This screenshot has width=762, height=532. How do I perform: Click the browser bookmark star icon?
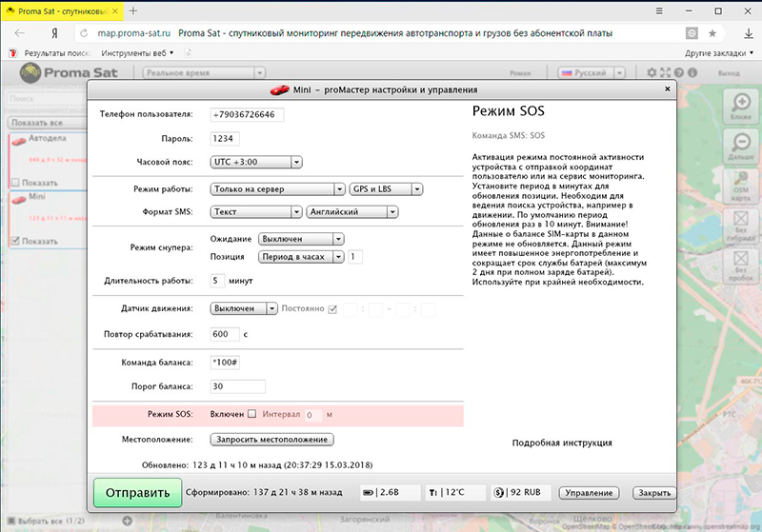(712, 33)
